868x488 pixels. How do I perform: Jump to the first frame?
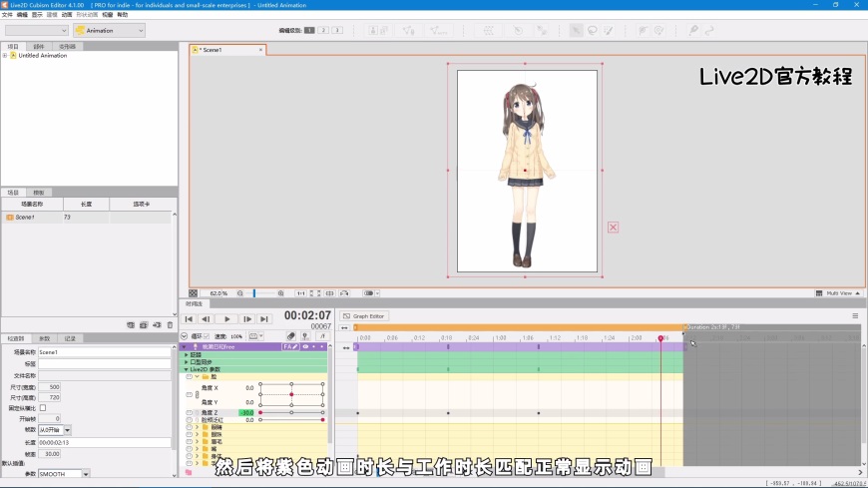click(x=189, y=319)
